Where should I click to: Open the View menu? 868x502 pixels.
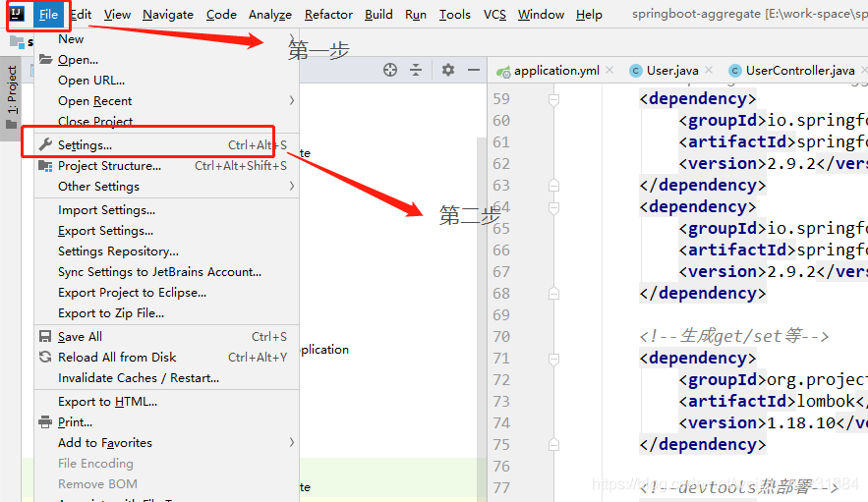(x=117, y=15)
